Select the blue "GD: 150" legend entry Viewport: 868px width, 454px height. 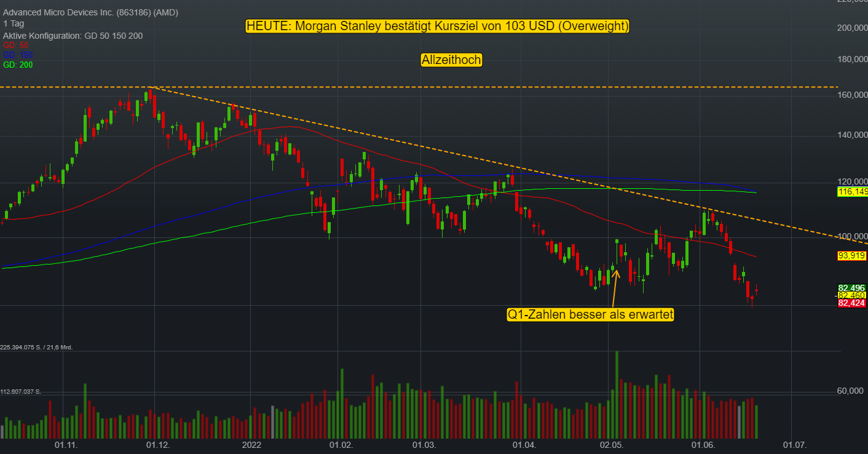point(18,55)
